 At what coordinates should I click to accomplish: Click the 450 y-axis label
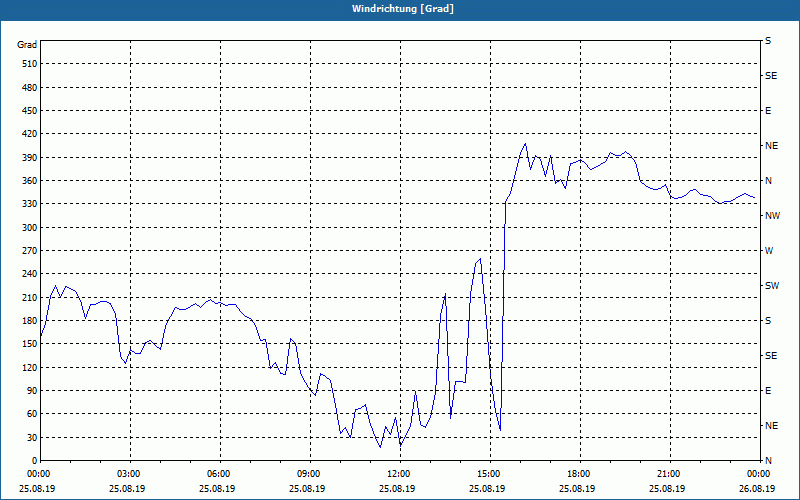(x=30, y=111)
